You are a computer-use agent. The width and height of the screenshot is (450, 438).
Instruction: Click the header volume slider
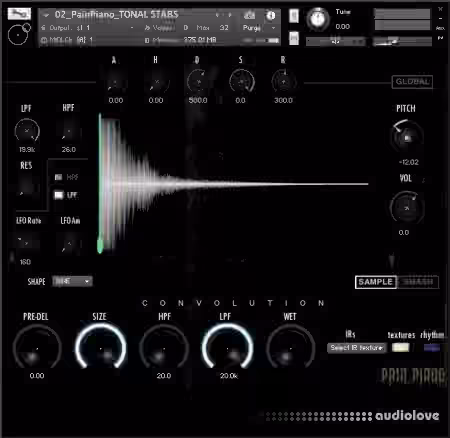(x=402, y=41)
